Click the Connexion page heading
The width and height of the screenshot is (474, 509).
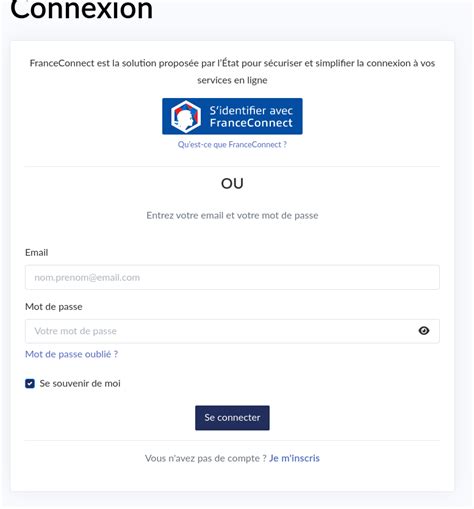(82, 10)
